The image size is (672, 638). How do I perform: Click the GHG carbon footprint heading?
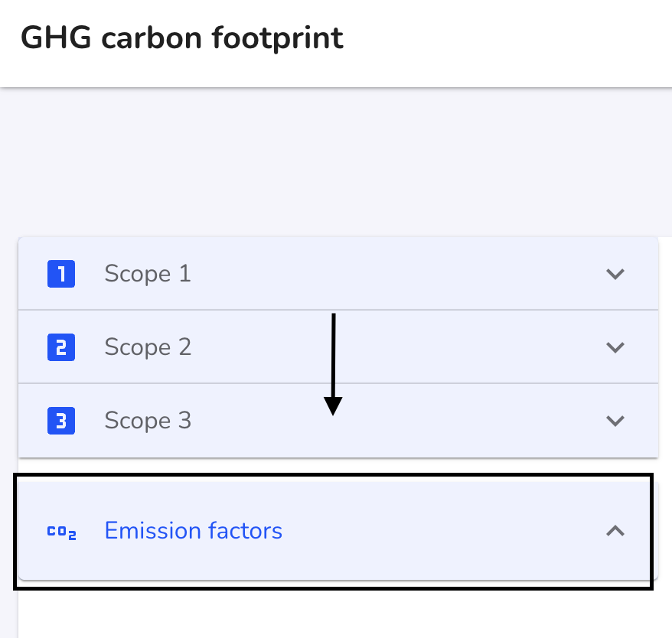point(182,38)
